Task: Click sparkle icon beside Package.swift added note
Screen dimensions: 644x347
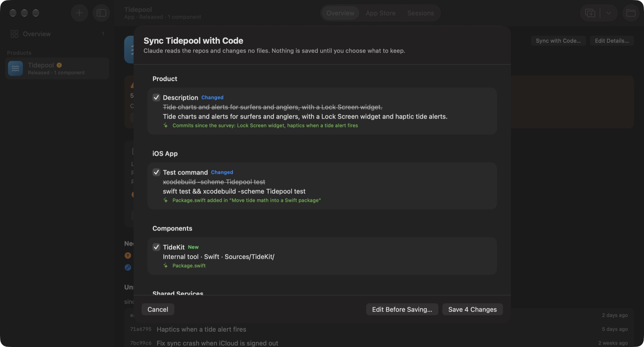Action: (166, 200)
